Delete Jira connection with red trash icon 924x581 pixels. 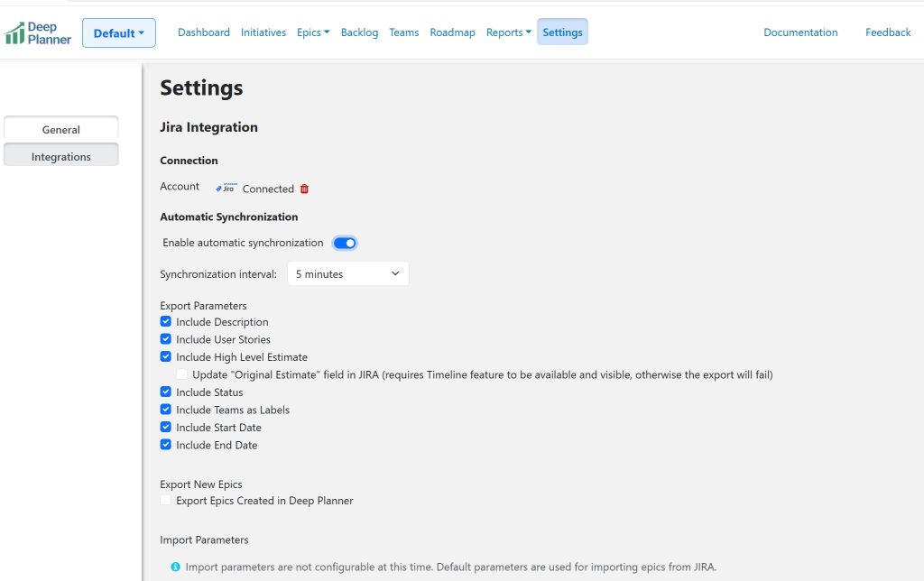coord(304,189)
